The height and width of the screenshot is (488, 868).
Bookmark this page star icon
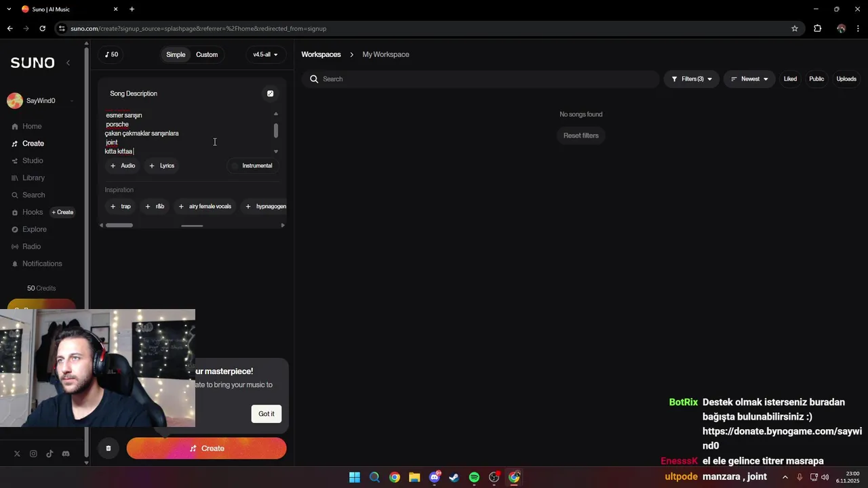(x=795, y=28)
